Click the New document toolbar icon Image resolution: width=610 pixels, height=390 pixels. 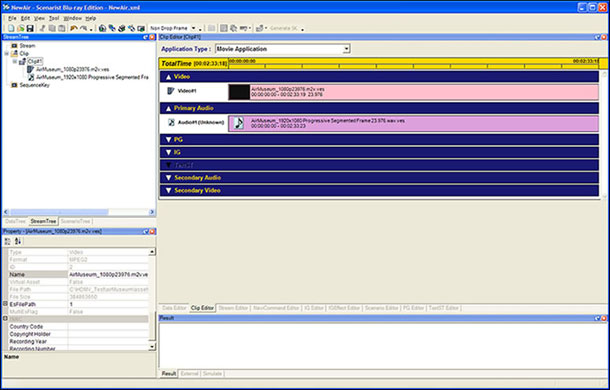(x=11, y=28)
